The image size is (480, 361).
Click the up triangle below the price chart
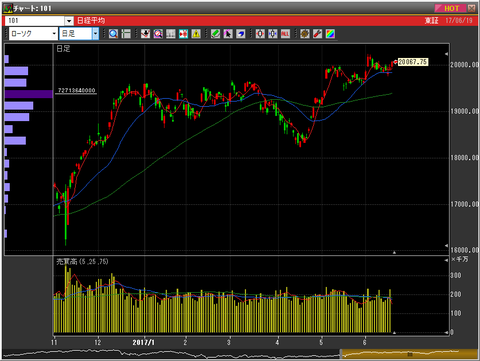click(394, 253)
